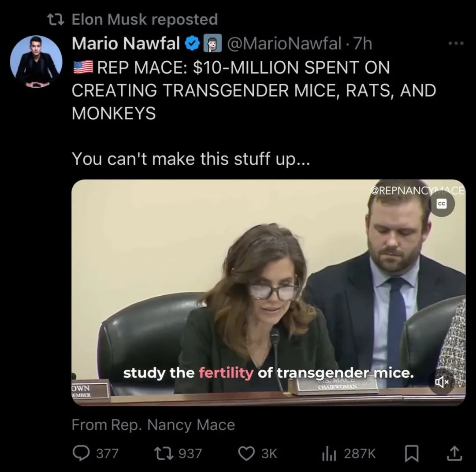
Task: Open the "From Rep. Nancy Mace" source link
Action: (153, 425)
